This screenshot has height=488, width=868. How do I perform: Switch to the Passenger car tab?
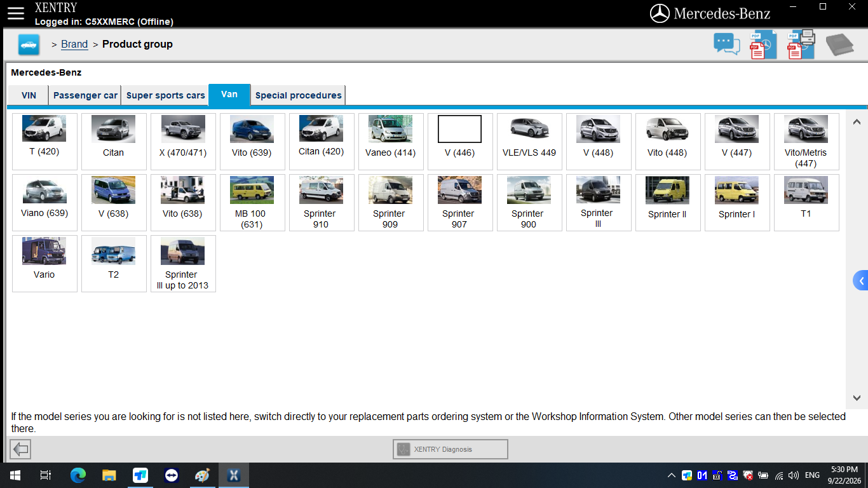(85, 95)
